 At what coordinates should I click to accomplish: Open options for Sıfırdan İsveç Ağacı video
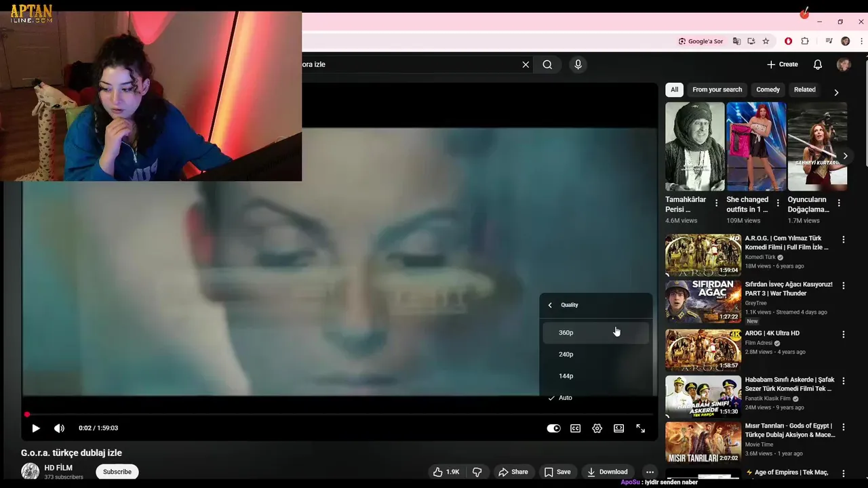coord(844,286)
